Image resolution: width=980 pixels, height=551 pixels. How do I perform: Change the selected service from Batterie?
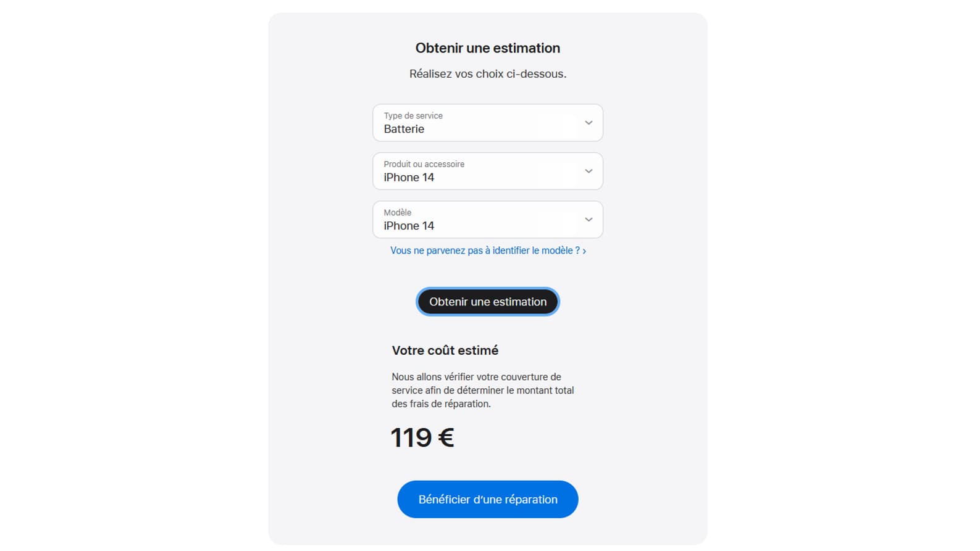click(488, 123)
